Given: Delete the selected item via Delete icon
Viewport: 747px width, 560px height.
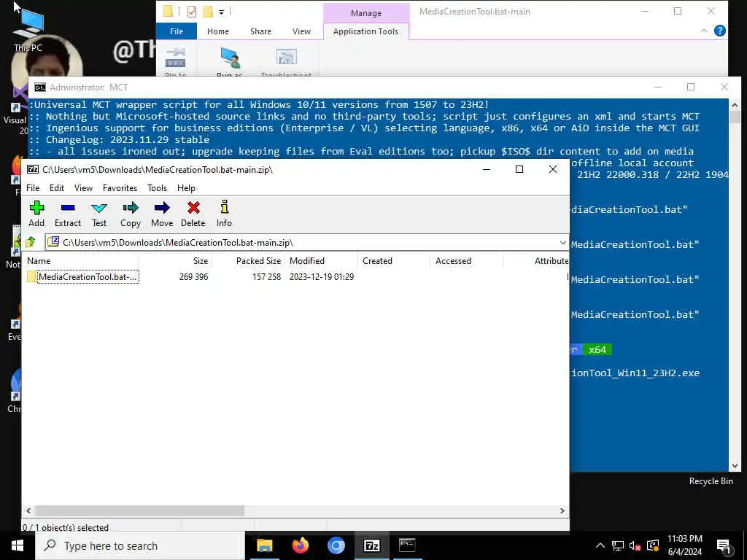Looking at the screenshot, I should 193,214.
